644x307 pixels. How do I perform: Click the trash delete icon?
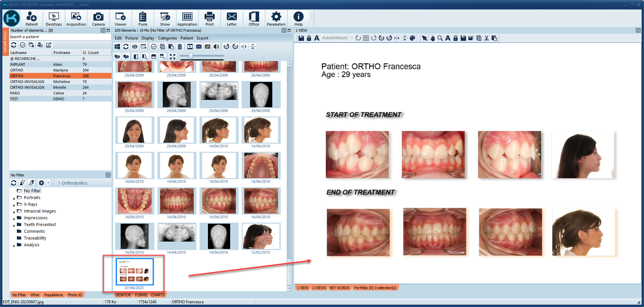click(180, 47)
